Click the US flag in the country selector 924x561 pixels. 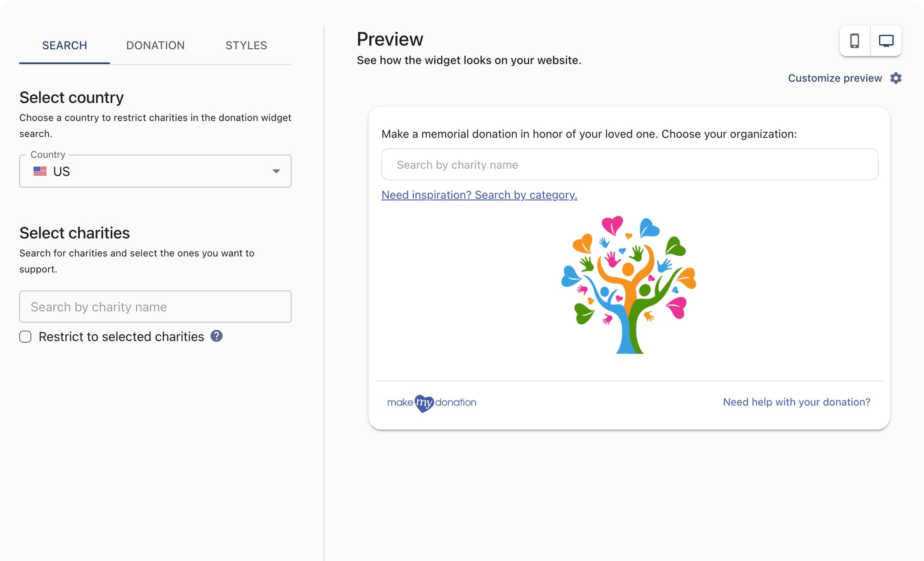pos(40,171)
